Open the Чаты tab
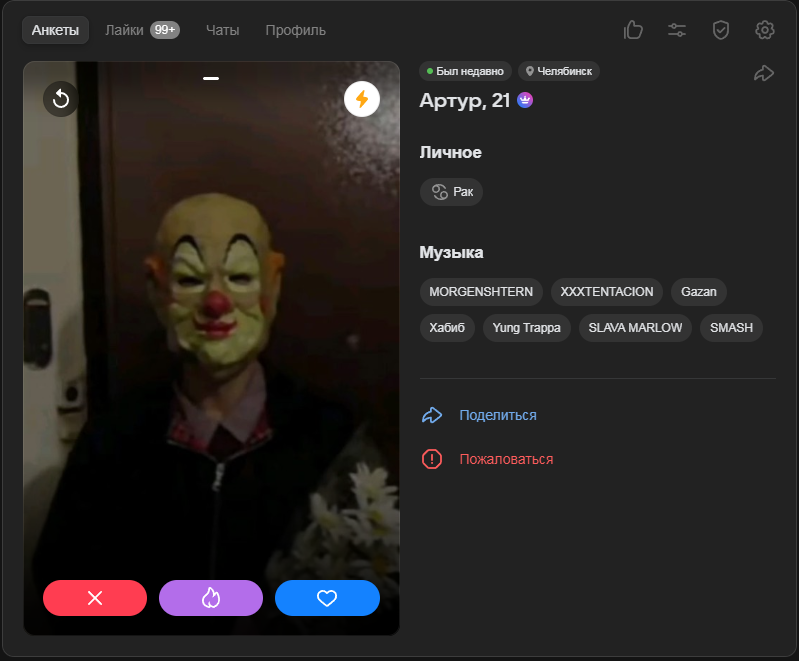This screenshot has height=661, width=799. coord(222,30)
